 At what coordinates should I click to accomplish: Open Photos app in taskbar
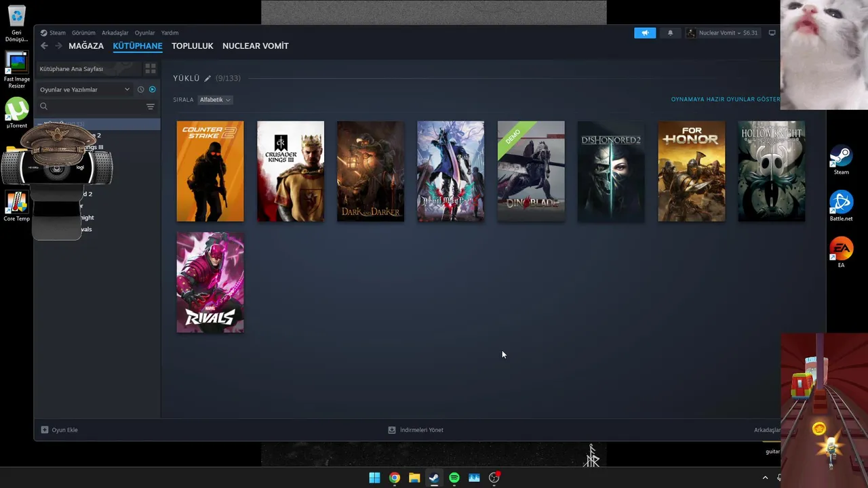(x=474, y=478)
